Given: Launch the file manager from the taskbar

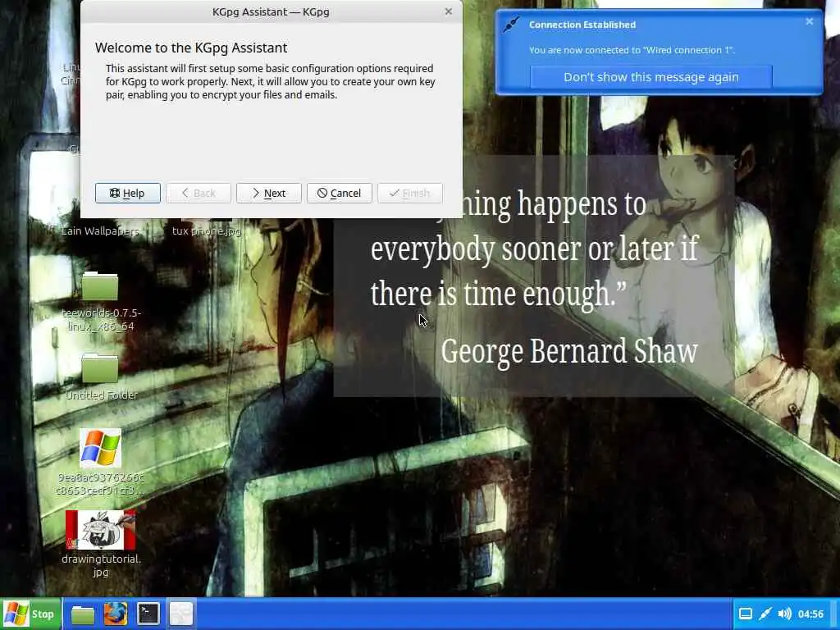Looking at the screenshot, I should 83,614.
